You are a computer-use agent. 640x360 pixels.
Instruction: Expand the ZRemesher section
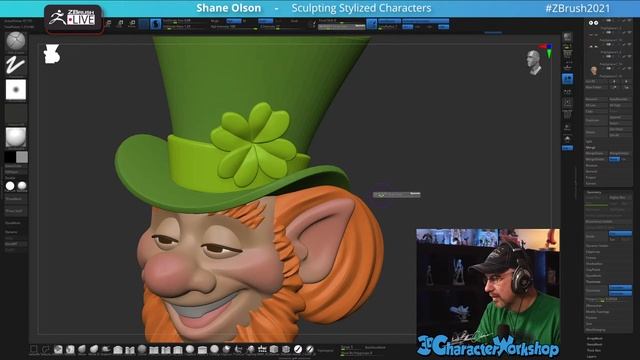pos(594,306)
